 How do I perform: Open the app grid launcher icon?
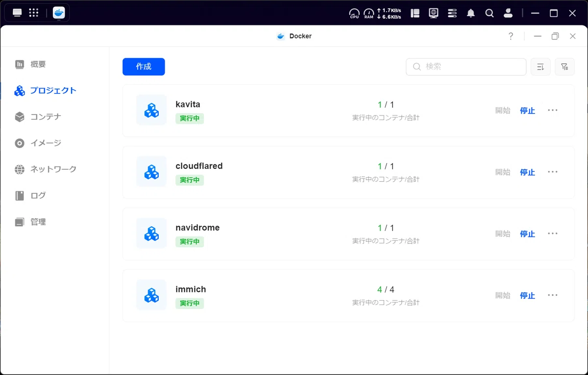point(34,13)
